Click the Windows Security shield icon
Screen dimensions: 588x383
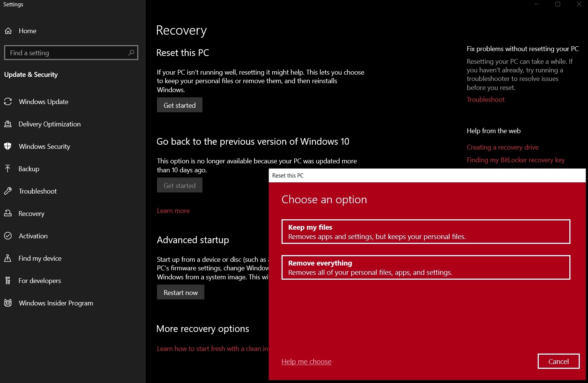[8, 146]
